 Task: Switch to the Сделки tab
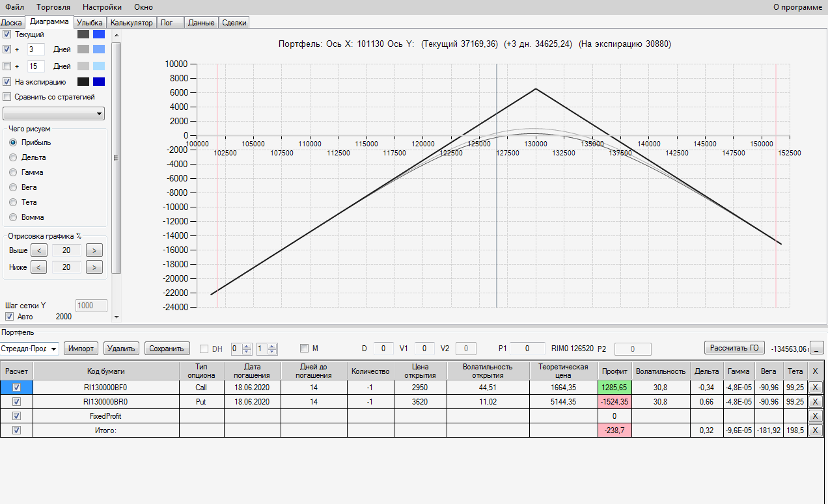[234, 23]
